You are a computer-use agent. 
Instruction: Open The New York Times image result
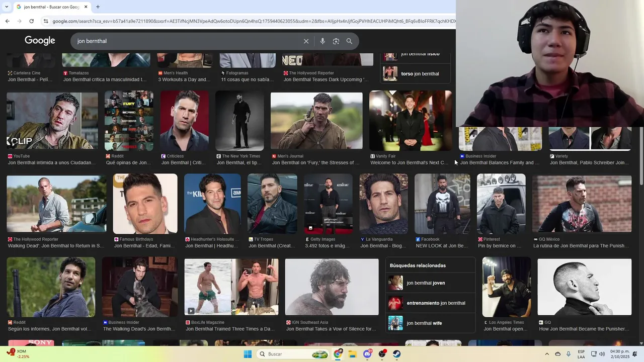239,121
